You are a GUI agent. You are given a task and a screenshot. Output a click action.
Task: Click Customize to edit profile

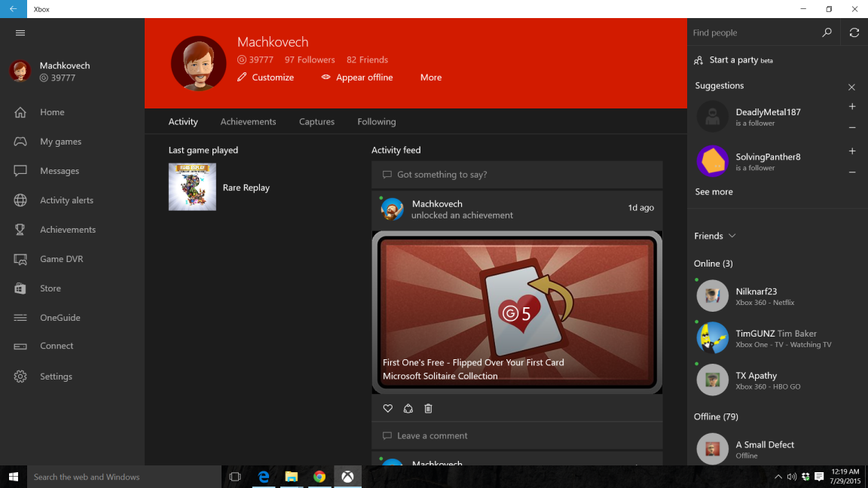pos(273,77)
